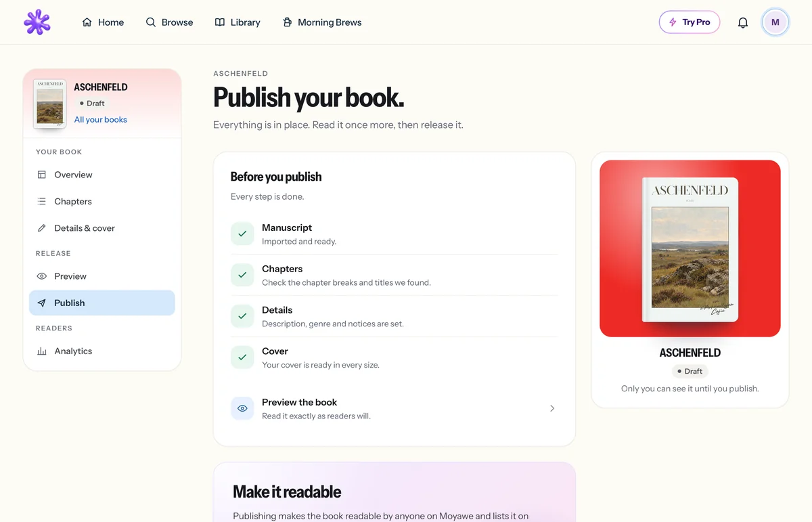Click 'Your cover is ready in every size.'

click(x=321, y=365)
